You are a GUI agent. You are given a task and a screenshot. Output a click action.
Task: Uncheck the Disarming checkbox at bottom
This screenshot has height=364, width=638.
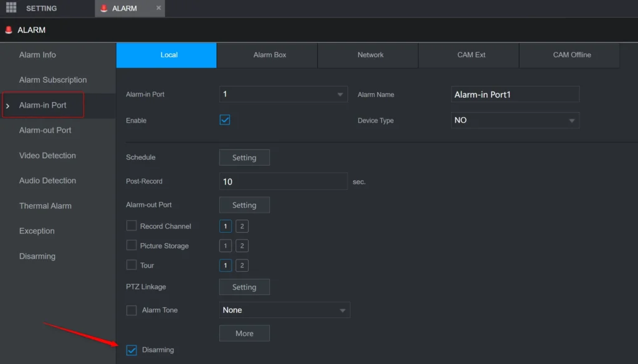[131, 350]
